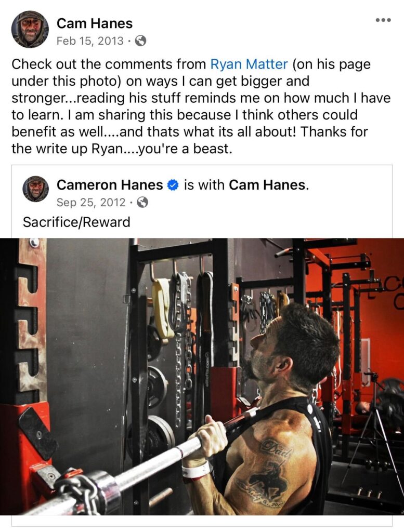Image resolution: width=404 pixels, height=532 pixels.
Task: Open the three-dots post options menu
Action: tap(383, 20)
